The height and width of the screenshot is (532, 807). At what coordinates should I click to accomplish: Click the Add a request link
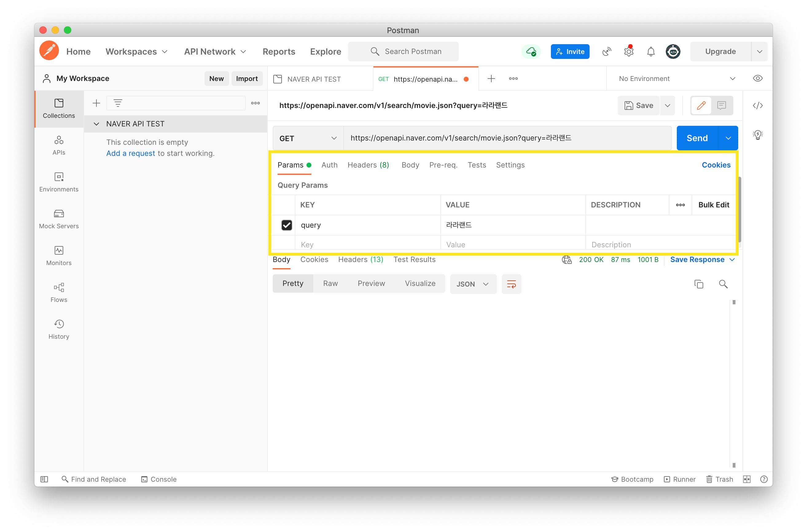[x=131, y=153]
